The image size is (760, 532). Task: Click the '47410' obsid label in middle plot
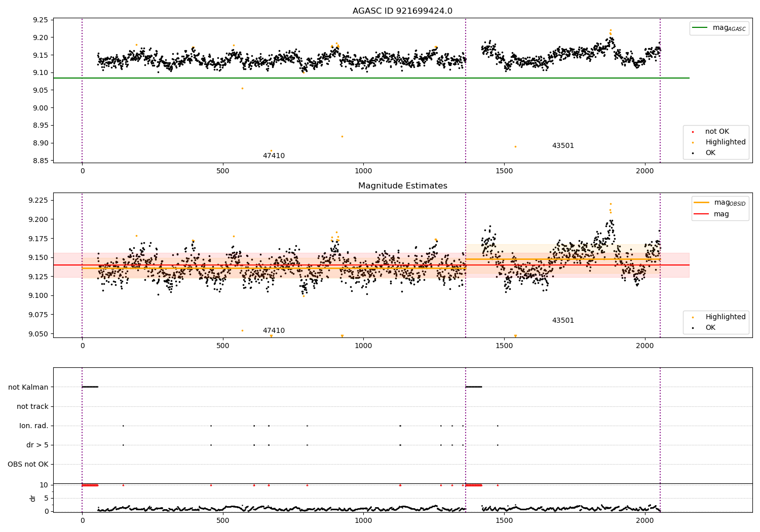coord(274,331)
